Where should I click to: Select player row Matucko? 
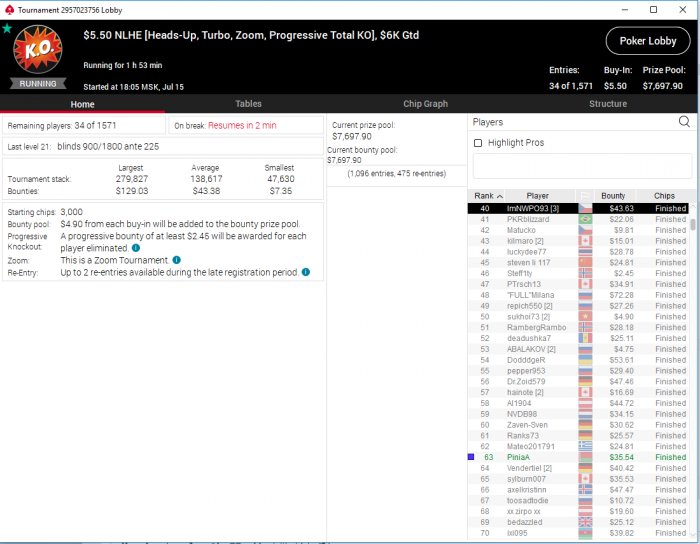578,230
